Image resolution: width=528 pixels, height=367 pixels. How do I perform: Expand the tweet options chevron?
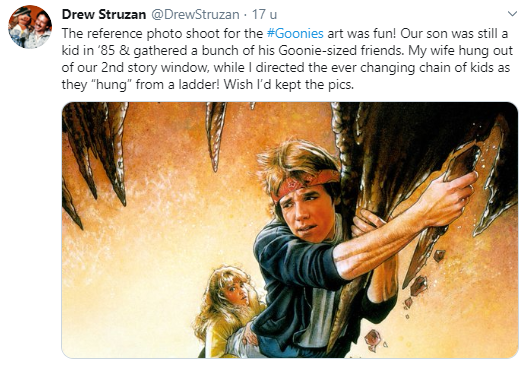[512, 14]
